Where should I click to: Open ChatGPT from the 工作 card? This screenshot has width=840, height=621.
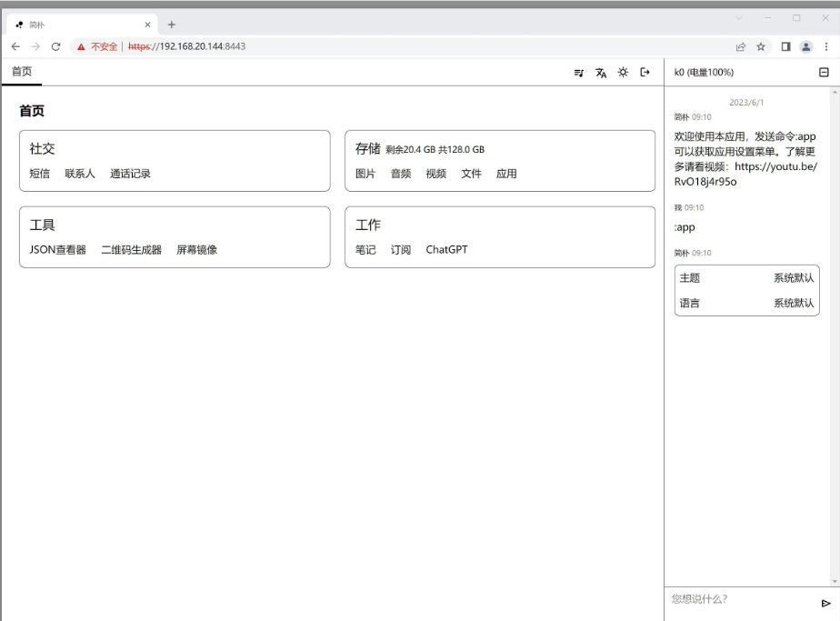tap(445, 249)
